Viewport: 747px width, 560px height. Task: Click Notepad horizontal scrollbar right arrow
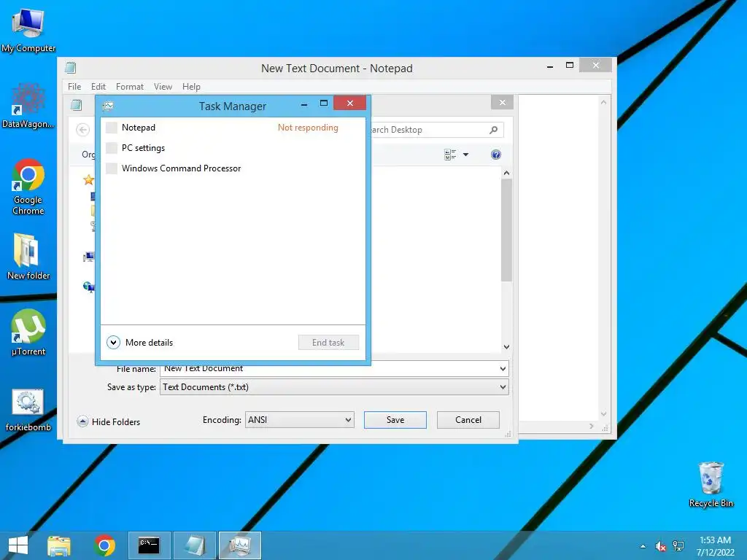tap(592, 426)
